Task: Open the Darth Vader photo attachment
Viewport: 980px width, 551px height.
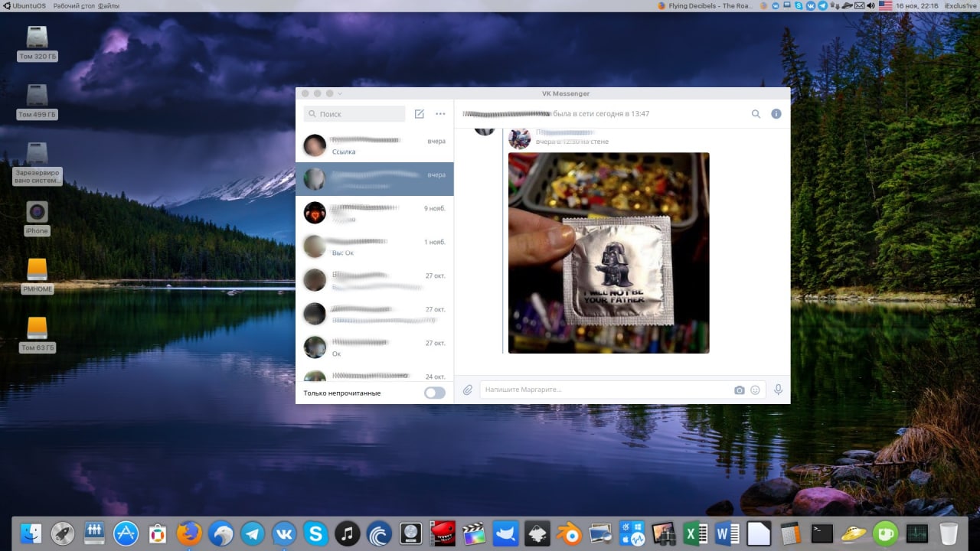Action: [x=609, y=253]
